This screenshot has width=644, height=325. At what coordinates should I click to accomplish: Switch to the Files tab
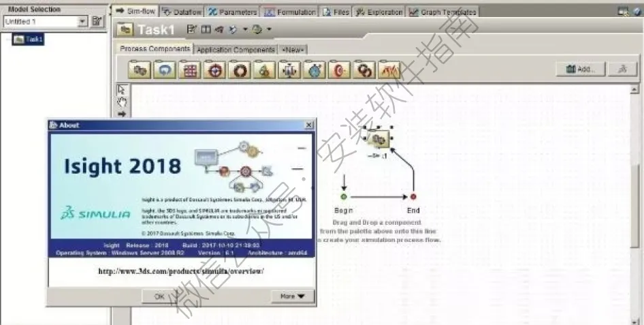point(336,12)
